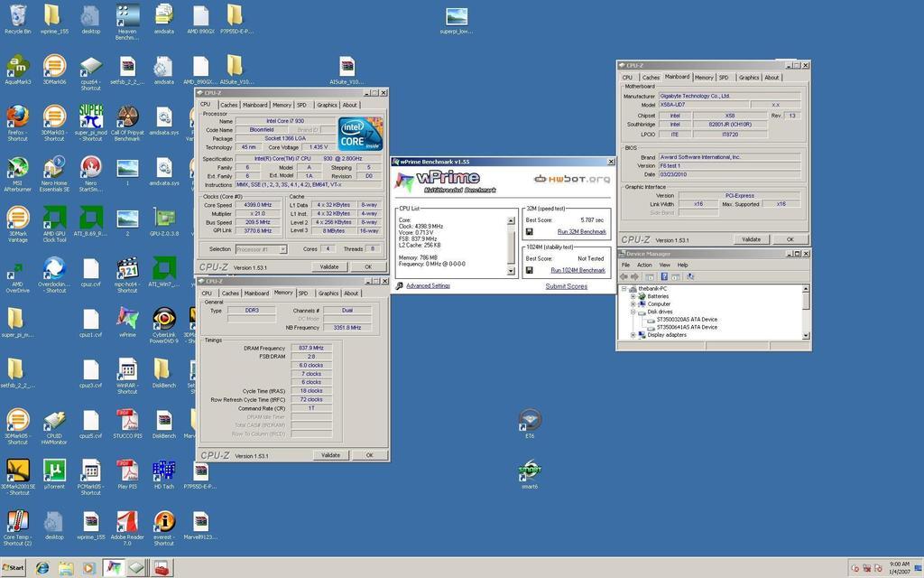Open the WinRAR shortcut on the desktop
The width and height of the screenshot is (924, 578).
click(x=127, y=375)
